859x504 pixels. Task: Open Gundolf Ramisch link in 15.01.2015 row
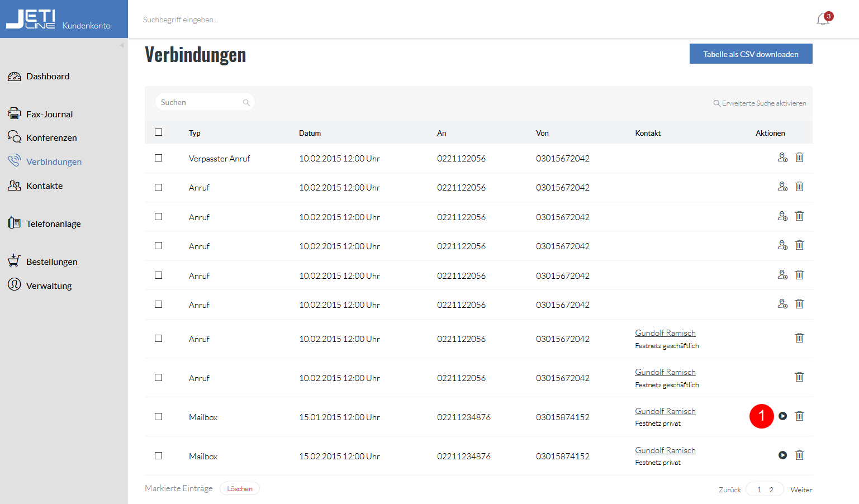665,411
